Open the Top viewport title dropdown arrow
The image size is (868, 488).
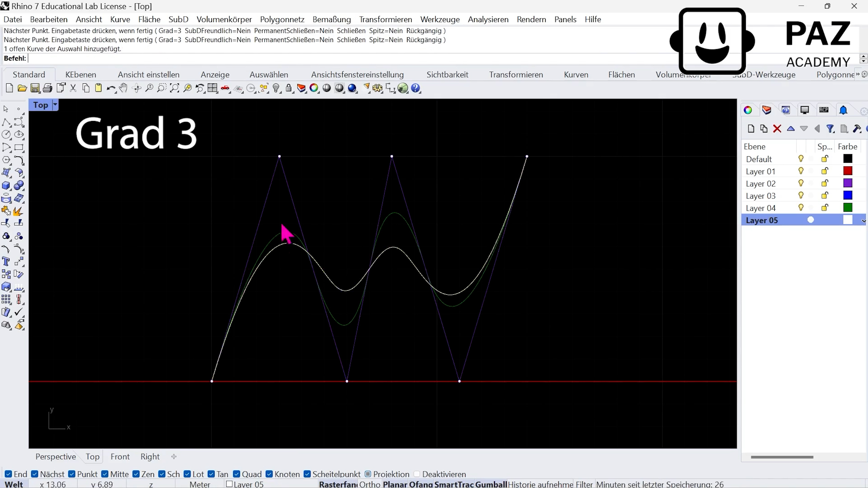coord(55,105)
